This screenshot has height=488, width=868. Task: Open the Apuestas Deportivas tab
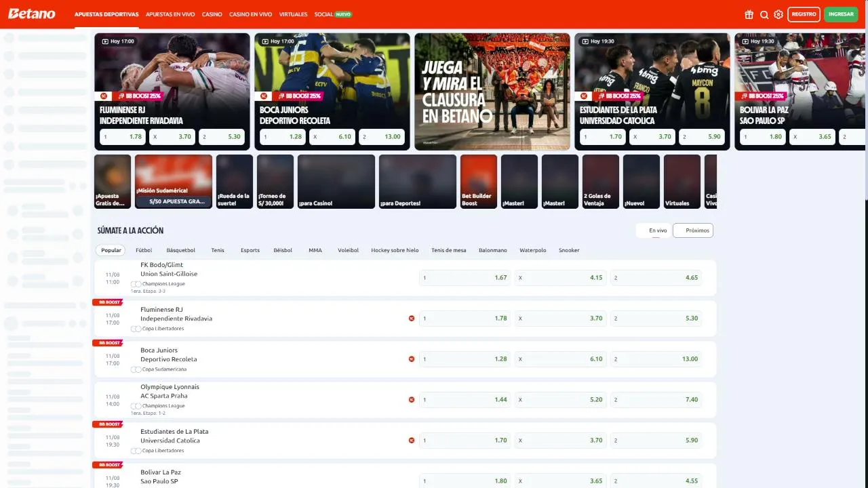tap(106, 14)
